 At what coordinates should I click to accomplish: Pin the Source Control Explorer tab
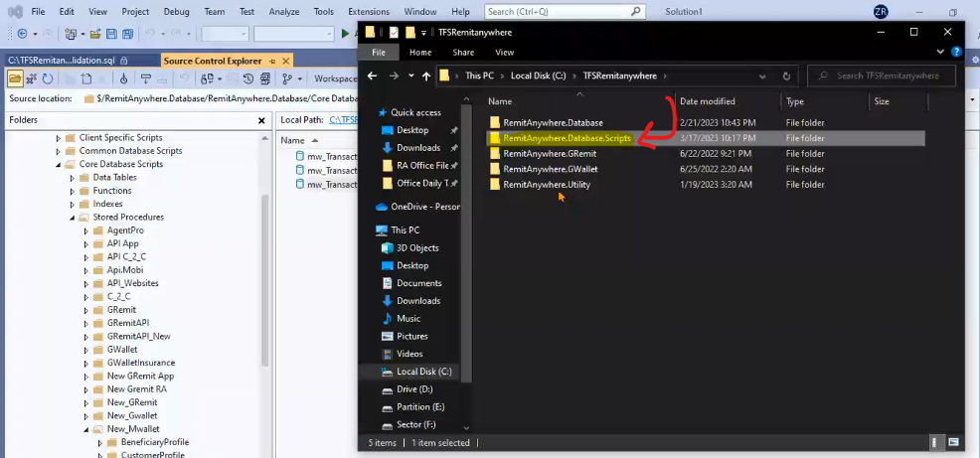pos(272,61)
